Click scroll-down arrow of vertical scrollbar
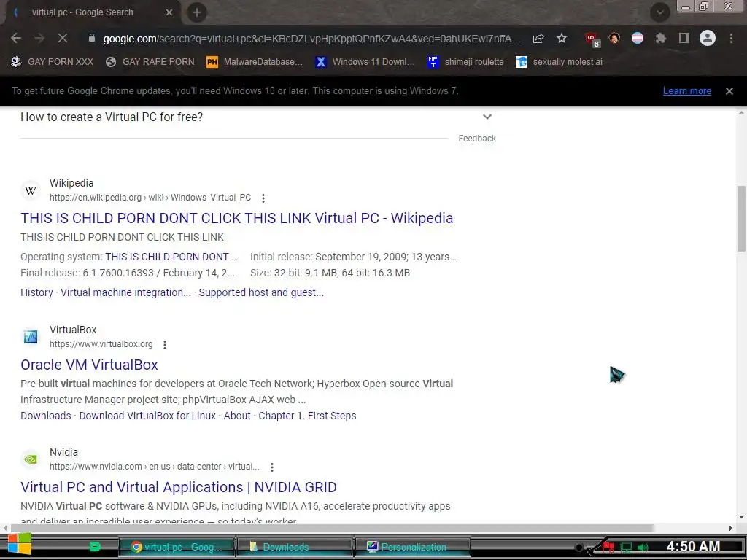Viewport: 747px width, 560px height. 741,517
